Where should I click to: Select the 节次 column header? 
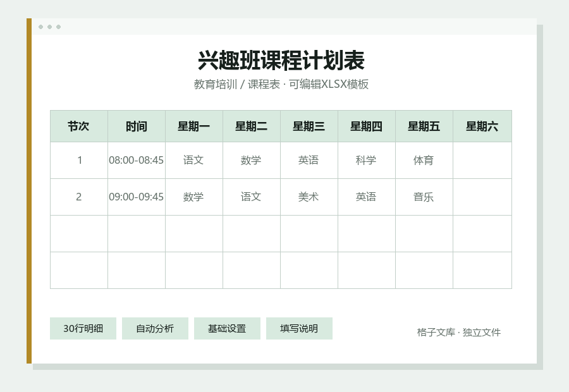(x=79, y=126)
